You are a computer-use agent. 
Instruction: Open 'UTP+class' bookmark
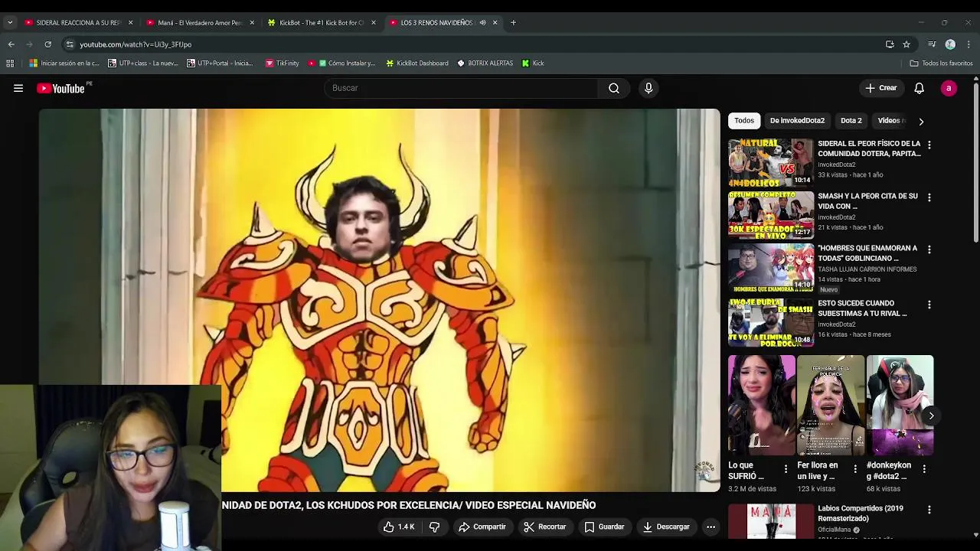(x=143, y=64)
